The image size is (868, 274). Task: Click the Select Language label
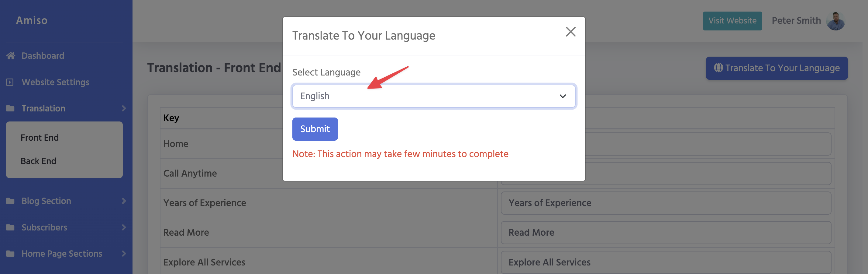[326, 72]
